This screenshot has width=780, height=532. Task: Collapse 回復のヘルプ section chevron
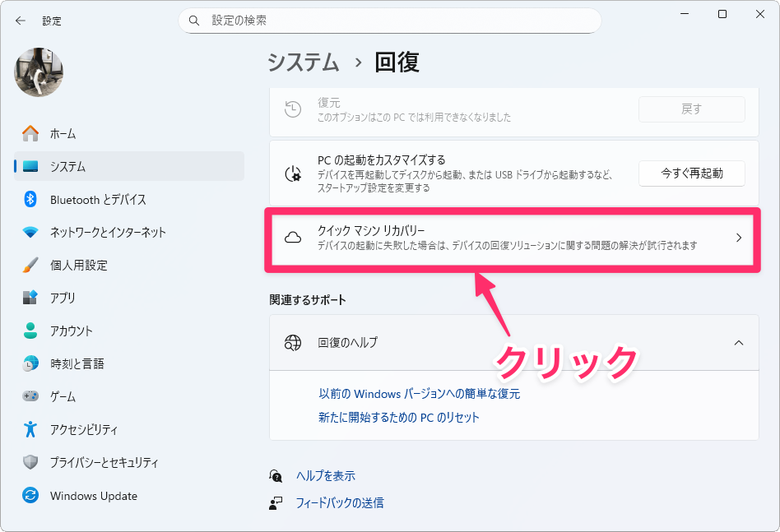click(x=739, y=343)
